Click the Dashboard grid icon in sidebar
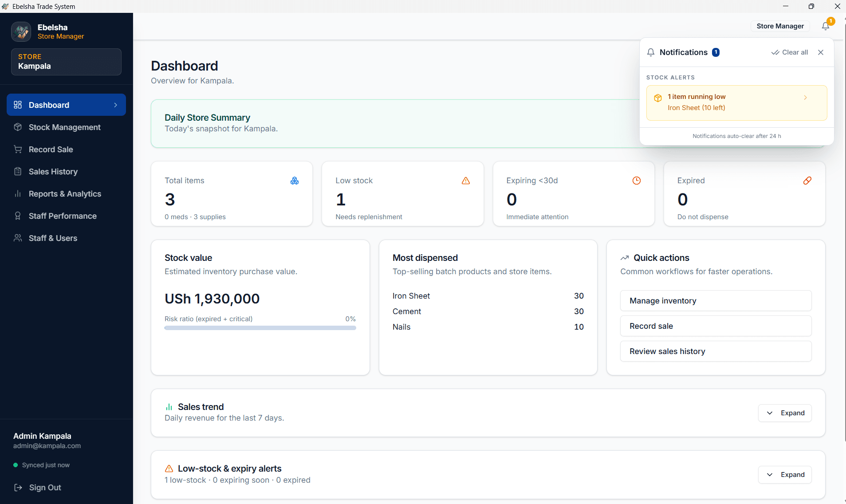 18,105
